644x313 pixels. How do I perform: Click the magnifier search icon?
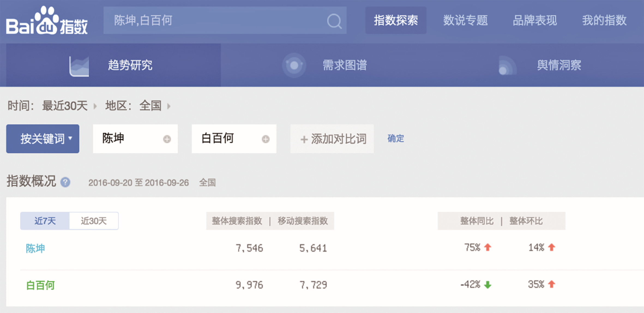(334, 21)
